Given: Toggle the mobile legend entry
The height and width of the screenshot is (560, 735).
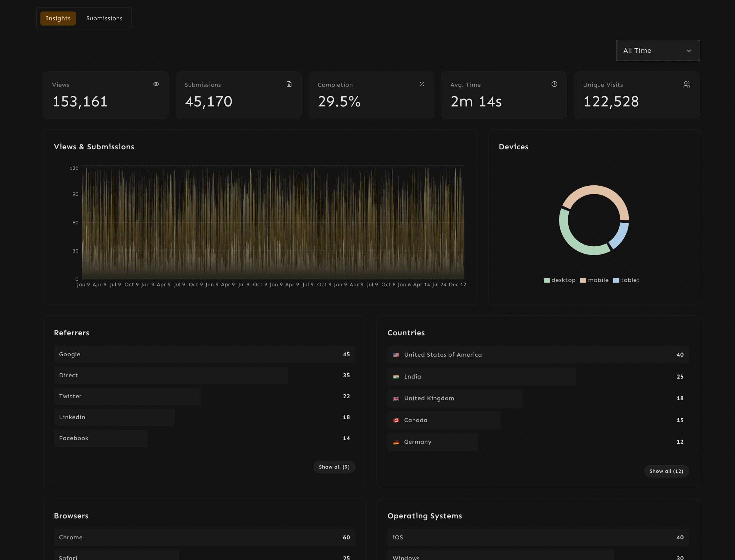Looking at the screenshot, I should pos(594,280).
